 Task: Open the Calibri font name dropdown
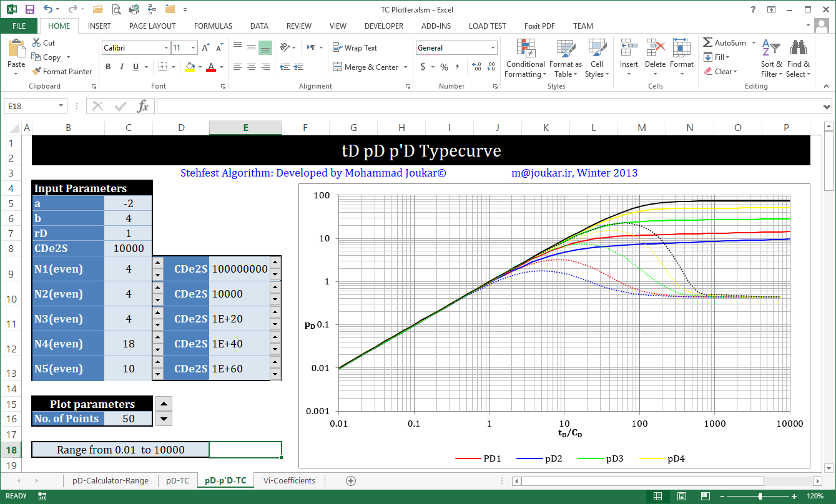coord(166,48)
